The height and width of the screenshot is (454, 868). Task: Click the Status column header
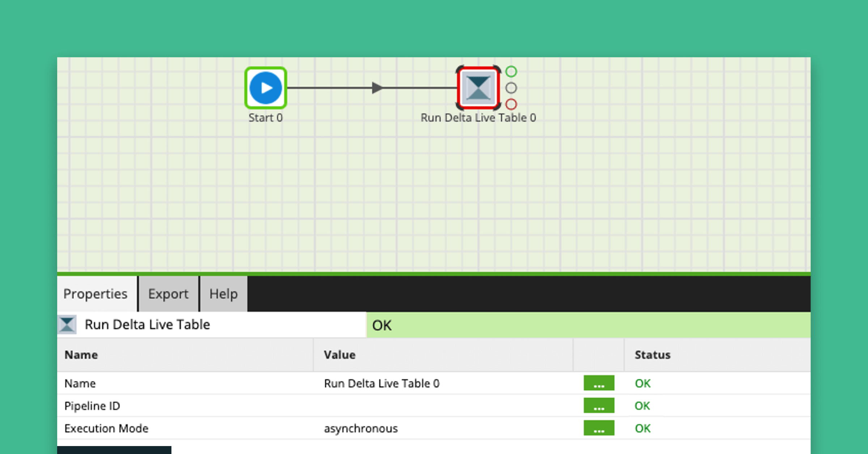652,355
